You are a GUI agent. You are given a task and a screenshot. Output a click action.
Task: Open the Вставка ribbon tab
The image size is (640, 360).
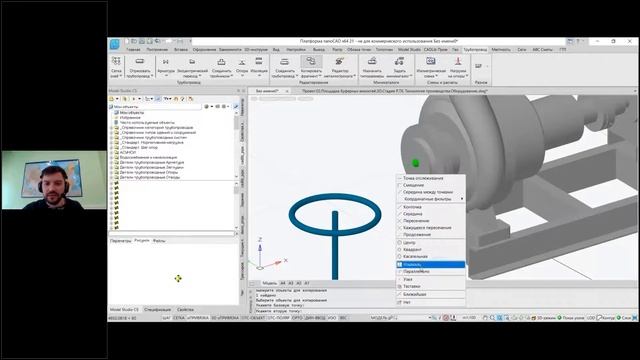(181, 49)
